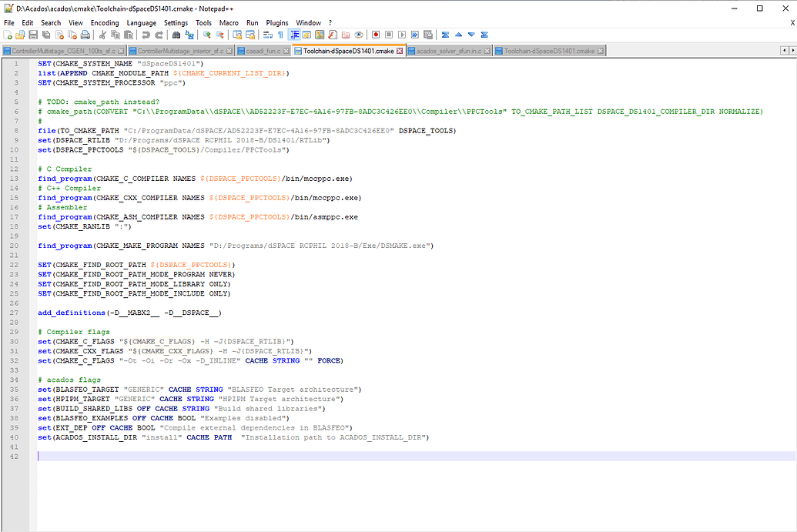Playback the recorded macro
The width and height of the screenshot is (797, 532).
pyautogui.click(x=401, y=35)
